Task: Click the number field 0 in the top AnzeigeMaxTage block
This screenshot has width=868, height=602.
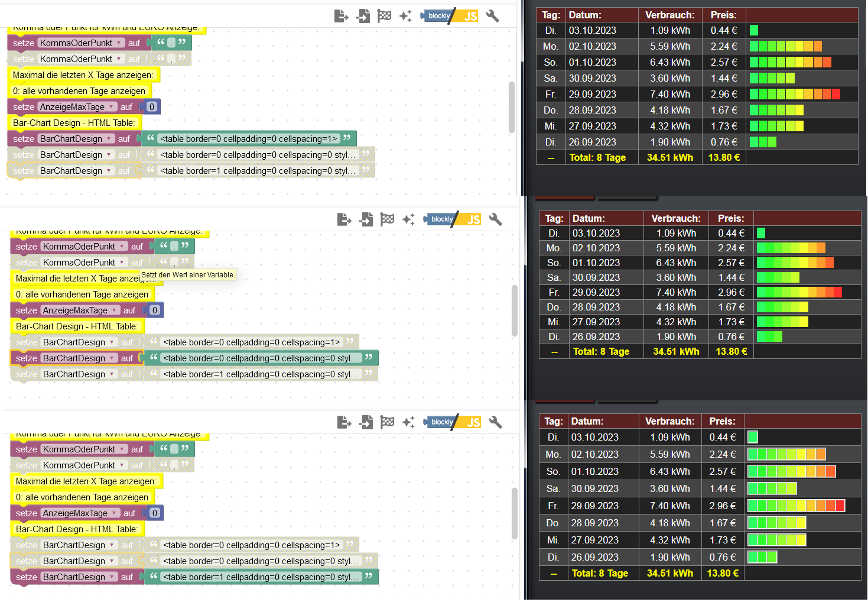Action: coord(152,107)
